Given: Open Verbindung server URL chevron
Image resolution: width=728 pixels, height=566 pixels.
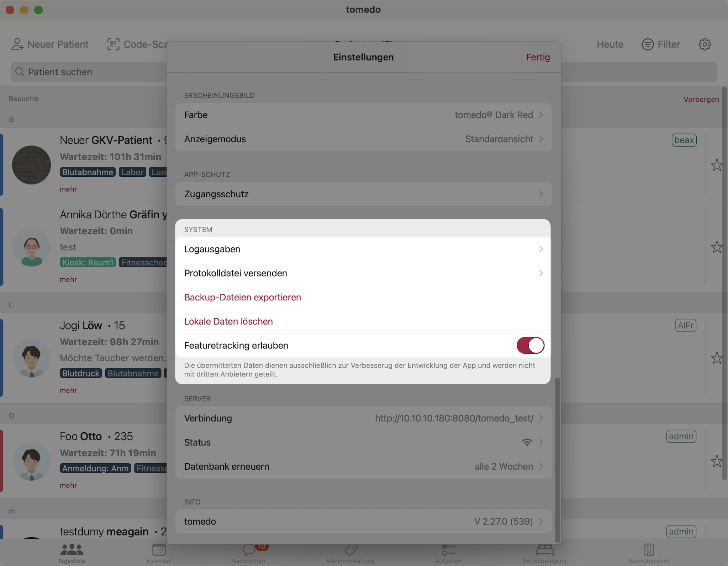Looking at the screenshot, I should click(541, 418).
